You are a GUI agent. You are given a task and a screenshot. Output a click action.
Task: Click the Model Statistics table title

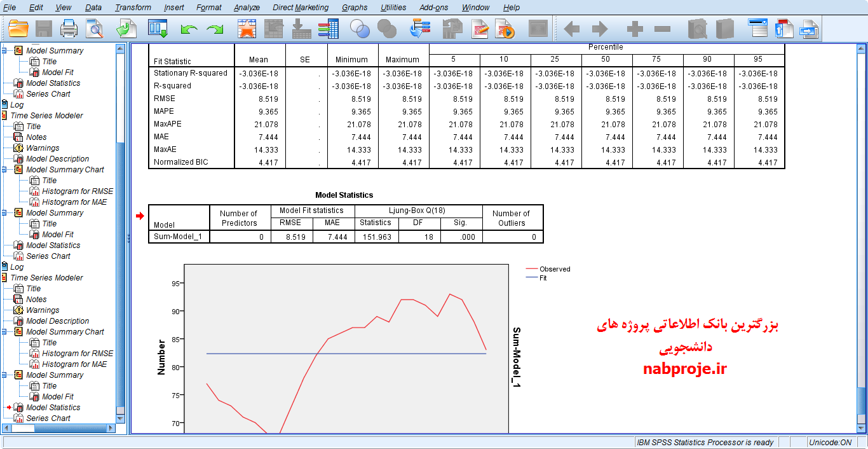click(x=344, y=195)
